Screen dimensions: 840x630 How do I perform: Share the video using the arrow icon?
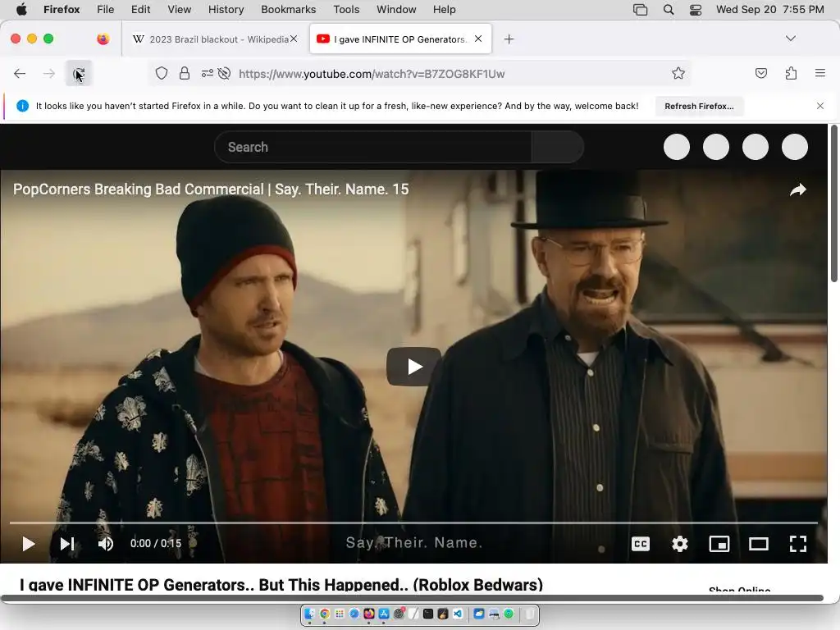pos(797,189)
